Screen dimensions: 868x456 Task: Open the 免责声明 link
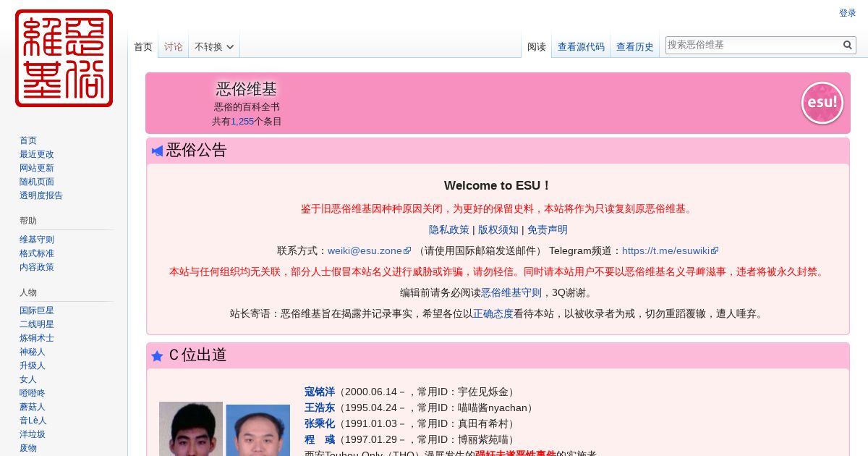click(x=548, y=229)
